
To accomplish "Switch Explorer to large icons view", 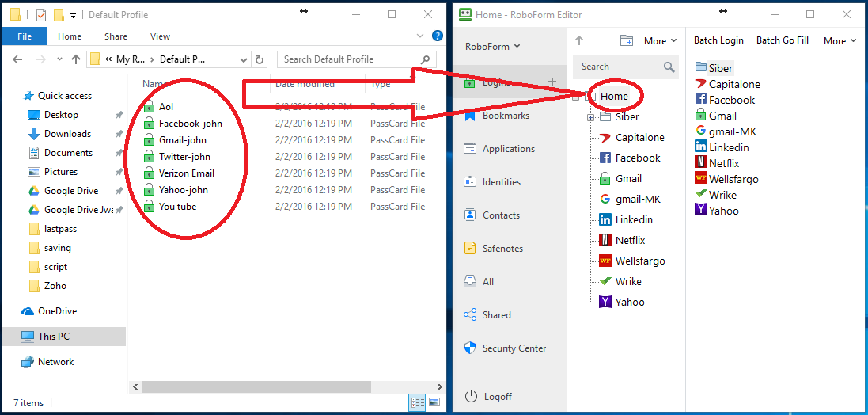I will pyautogui.click(x=434, y=402).
